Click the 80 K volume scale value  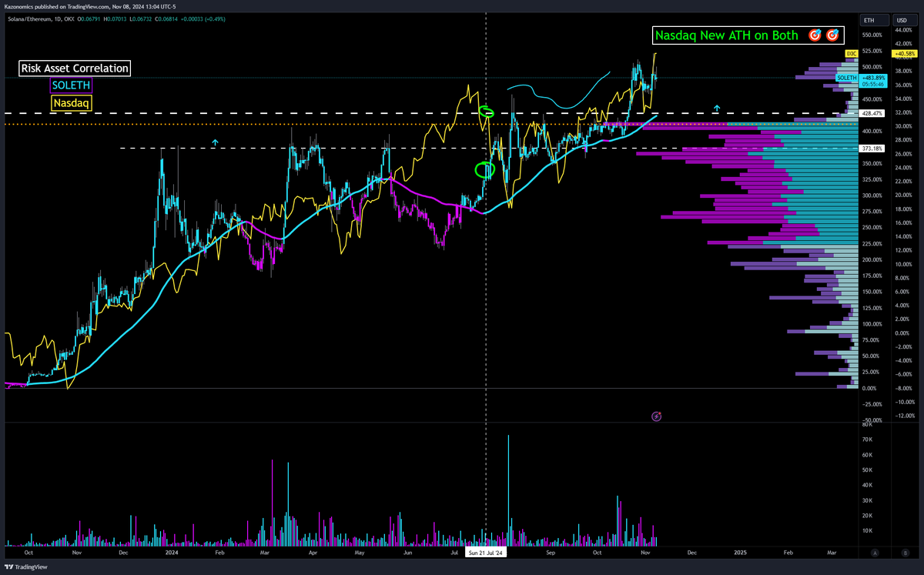pyautogui.click(x=865, y=425)
